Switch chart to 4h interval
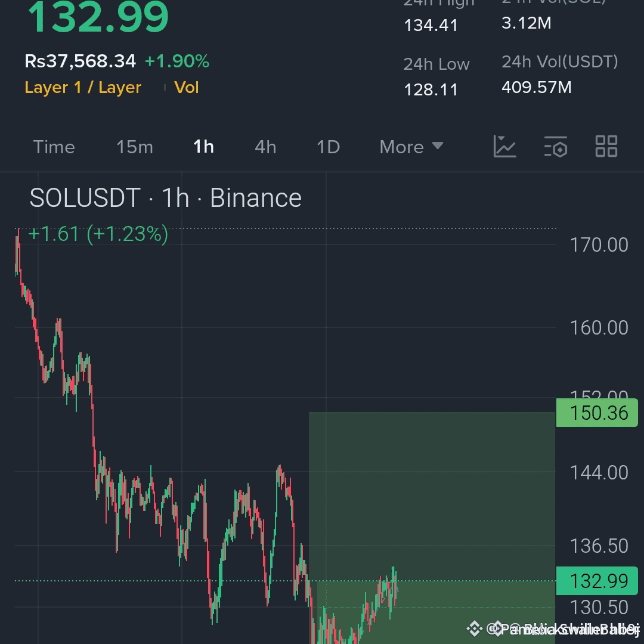This screenshot has width=644, height=644. (265, 147)
